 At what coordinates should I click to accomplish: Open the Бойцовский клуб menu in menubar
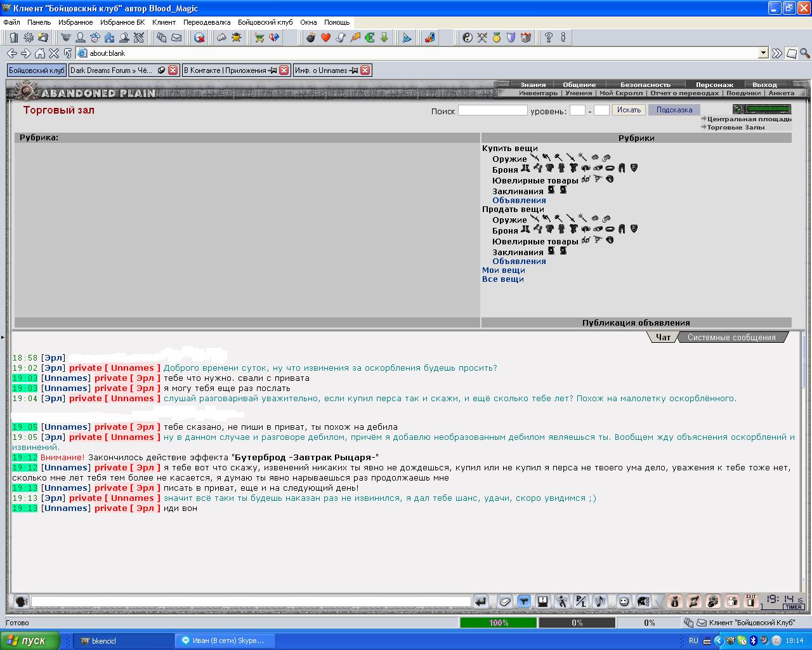click(x=265, y=22)
